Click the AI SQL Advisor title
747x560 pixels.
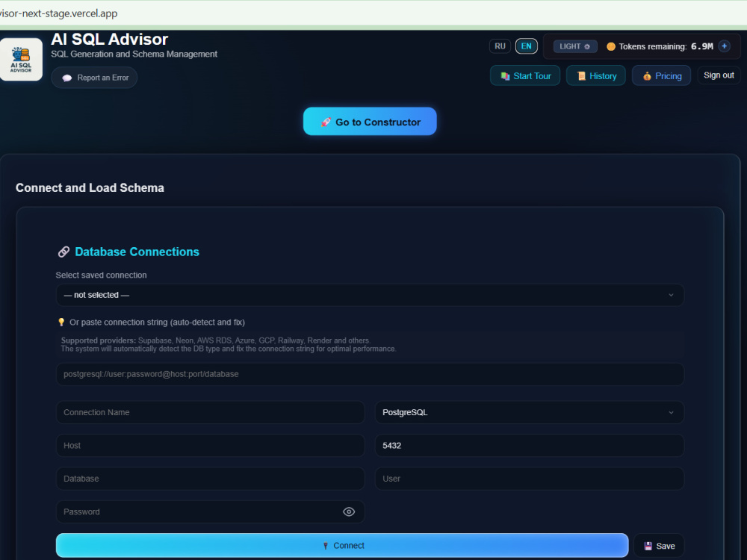(110, 39)
